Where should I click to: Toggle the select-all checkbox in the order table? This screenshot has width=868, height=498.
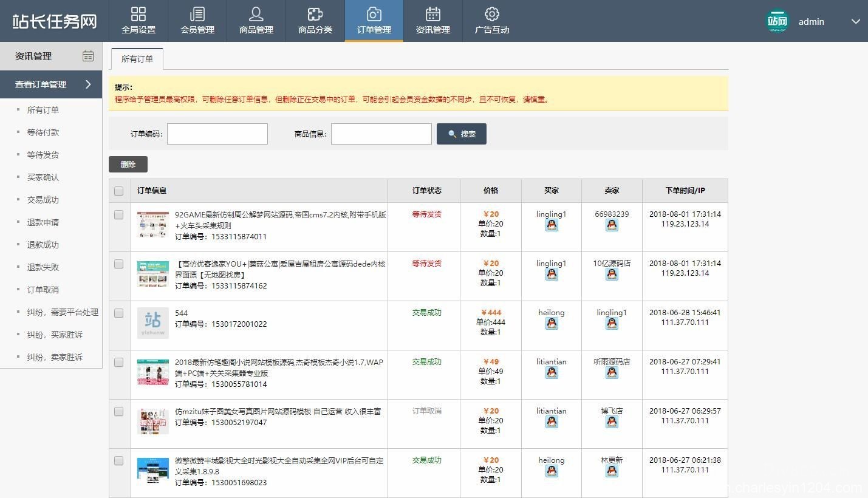tap(119, 190)
